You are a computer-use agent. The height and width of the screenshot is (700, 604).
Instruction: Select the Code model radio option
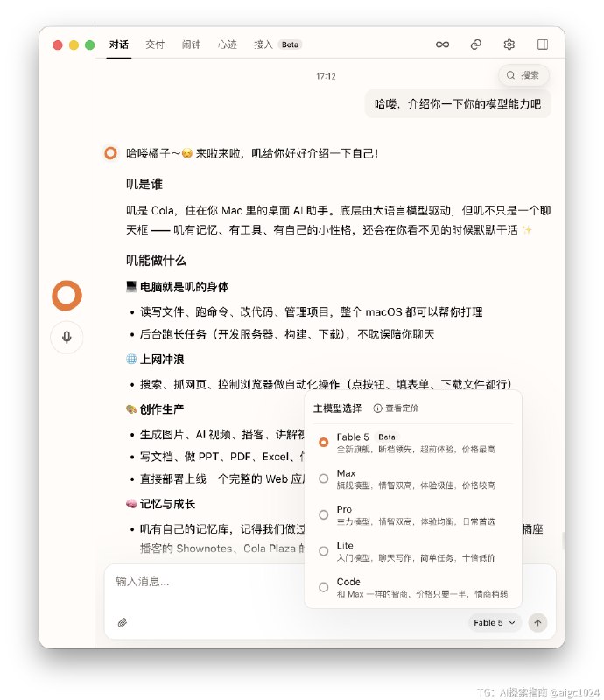(x=323, y=587)
